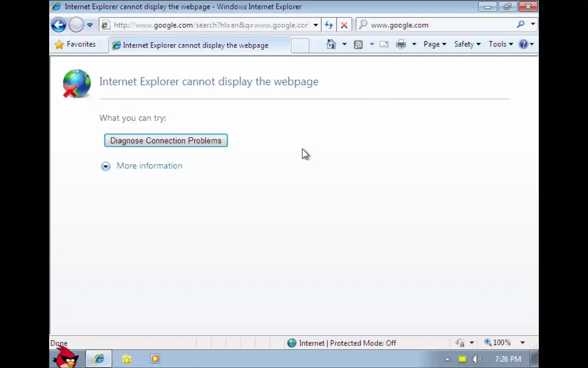Open a new blank tab
588x368 pixels.
click(x=300, y=45)
